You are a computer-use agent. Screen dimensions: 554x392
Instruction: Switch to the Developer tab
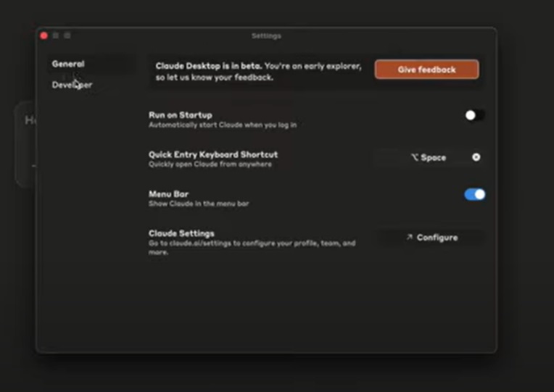pos(72,85)
